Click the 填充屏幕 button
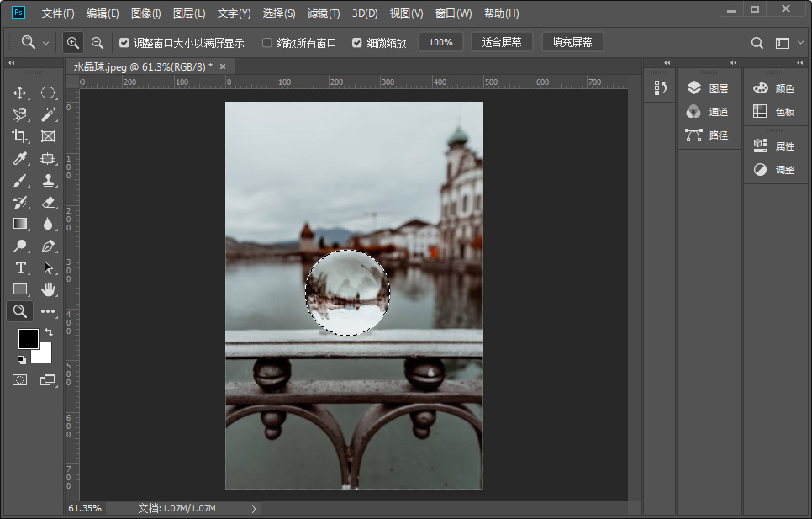The image size is (812, 519). 572,42
